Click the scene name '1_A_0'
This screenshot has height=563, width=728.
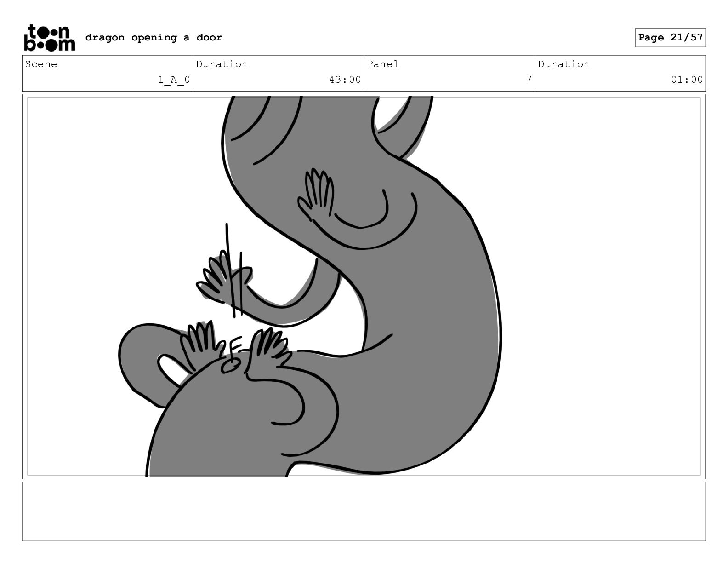tap(174, 80)
